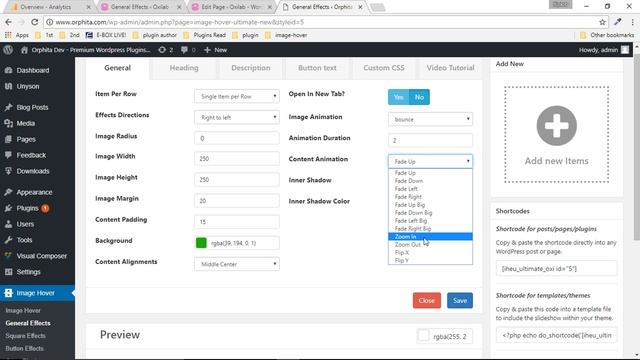This screenshot has width=640, height=360.
Task: Open the Apps grid icon in bookmarks bar
Action: pos(8,35)
